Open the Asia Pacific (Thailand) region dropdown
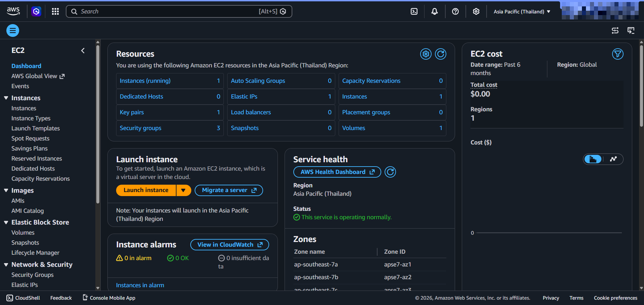 pyautogui.click(x=522, y=11)
